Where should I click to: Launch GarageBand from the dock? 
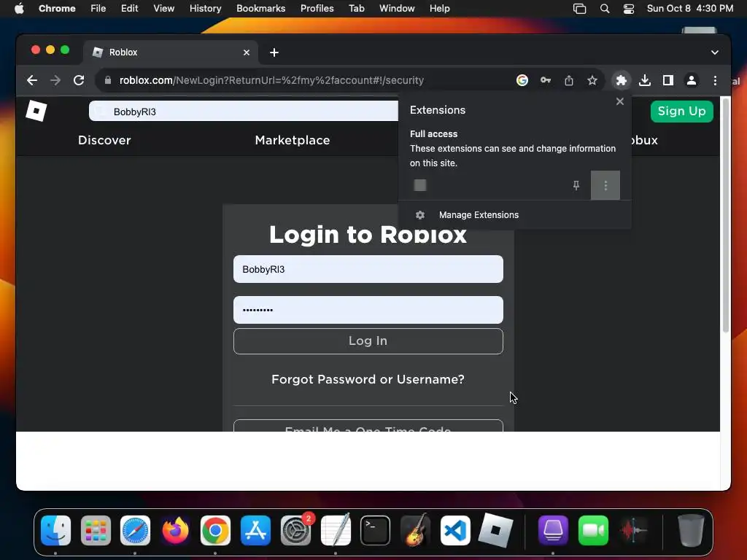pyautogui.click(x=415, y=531)
